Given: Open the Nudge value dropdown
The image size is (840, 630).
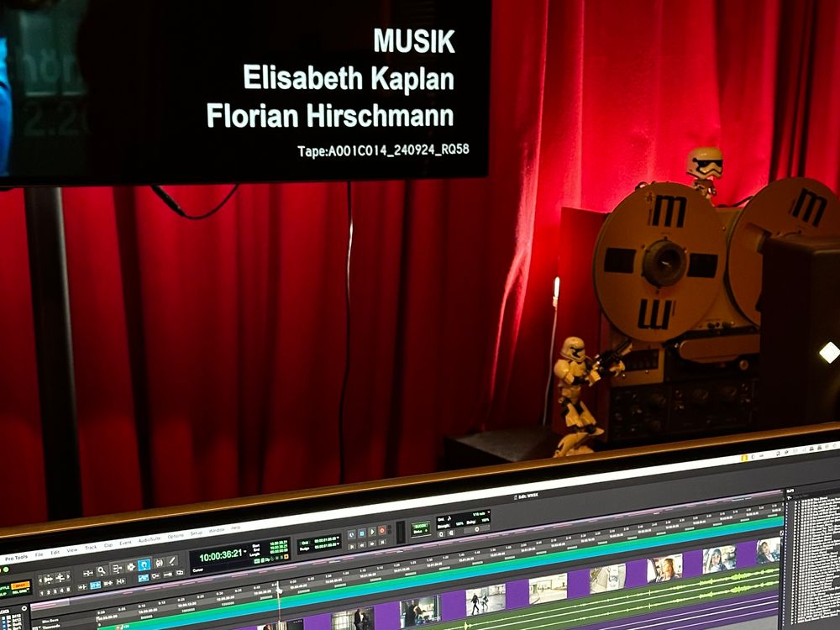Looking at the screenshot, I should 339,545.
